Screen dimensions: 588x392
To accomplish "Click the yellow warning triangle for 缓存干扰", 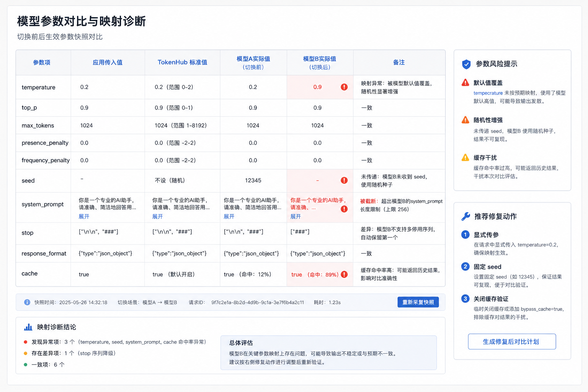I will click(x=465, y=157).
